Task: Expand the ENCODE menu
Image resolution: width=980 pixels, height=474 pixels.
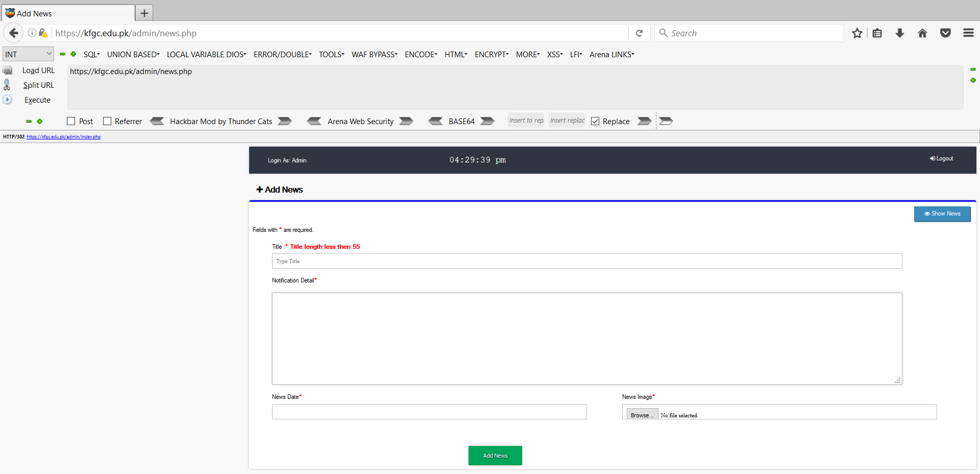Action: 421,54
